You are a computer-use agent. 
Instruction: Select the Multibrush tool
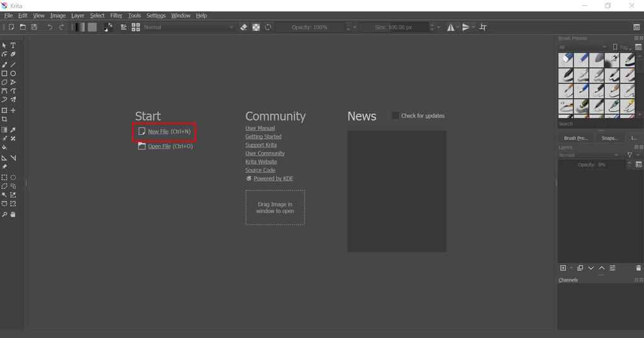pos(13,100)
